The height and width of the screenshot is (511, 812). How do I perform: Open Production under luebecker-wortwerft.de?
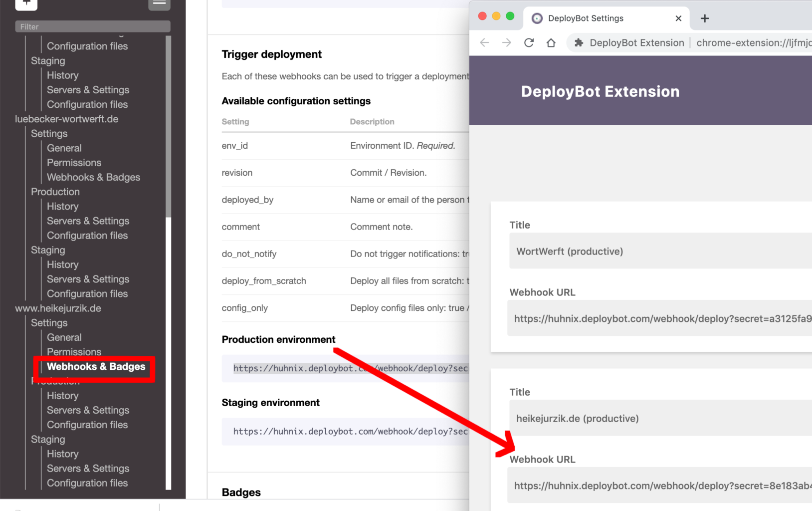click(x=55, y=192)
